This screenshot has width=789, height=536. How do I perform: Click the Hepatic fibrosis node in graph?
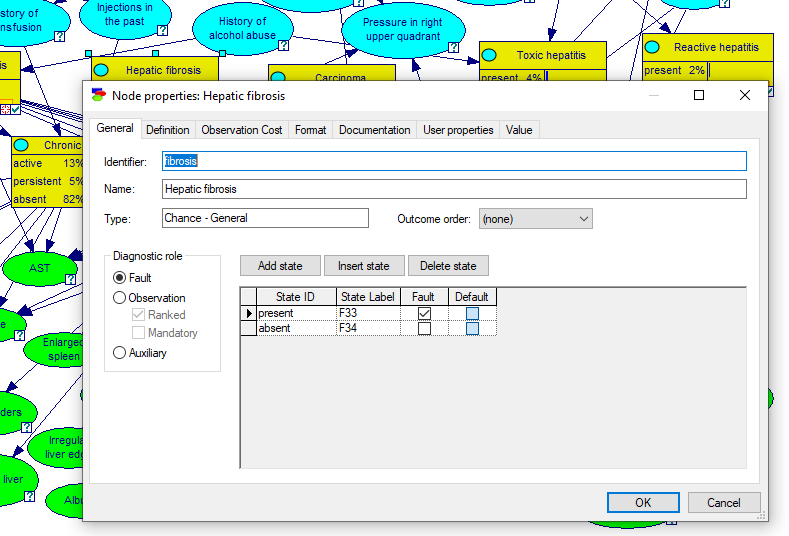(x=155, y=69)
